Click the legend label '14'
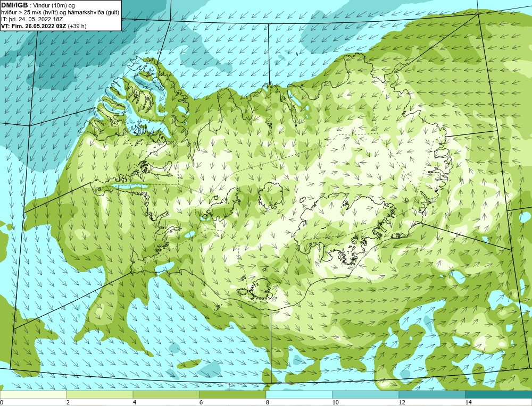The width and height of the screenshot is (532, 406). [x=469, y=402]
